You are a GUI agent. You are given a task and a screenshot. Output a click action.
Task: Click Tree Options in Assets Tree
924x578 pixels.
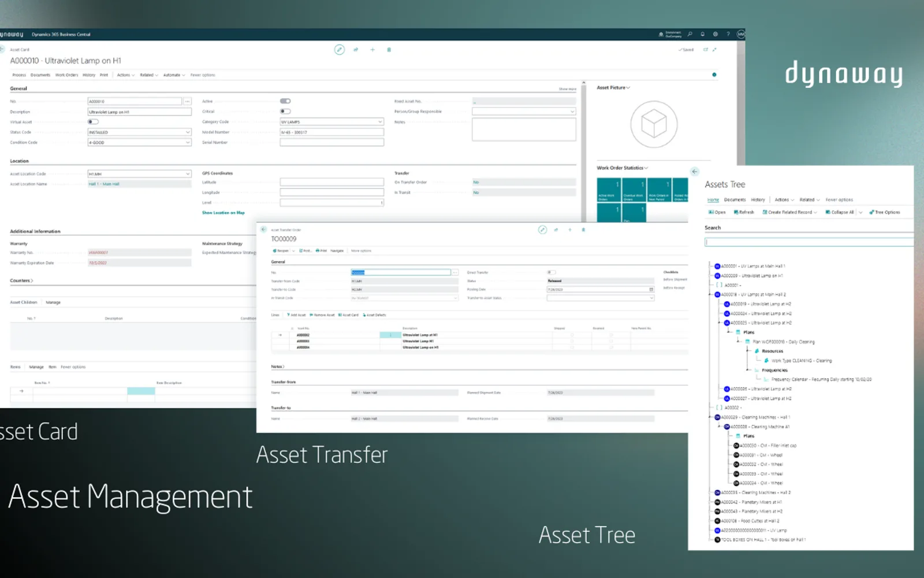(x=884, y=212)
